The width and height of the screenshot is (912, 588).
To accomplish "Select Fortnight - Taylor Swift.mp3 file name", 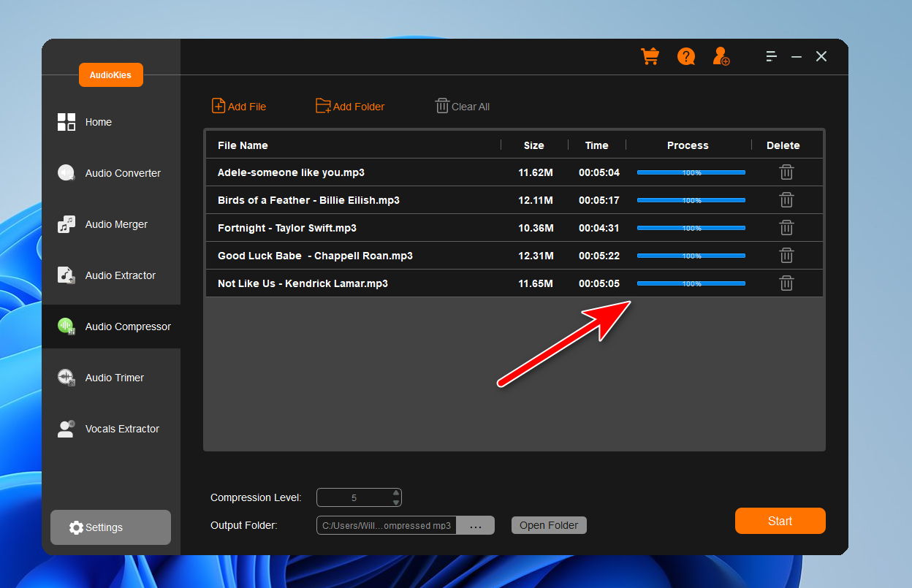I will (287, 228).
